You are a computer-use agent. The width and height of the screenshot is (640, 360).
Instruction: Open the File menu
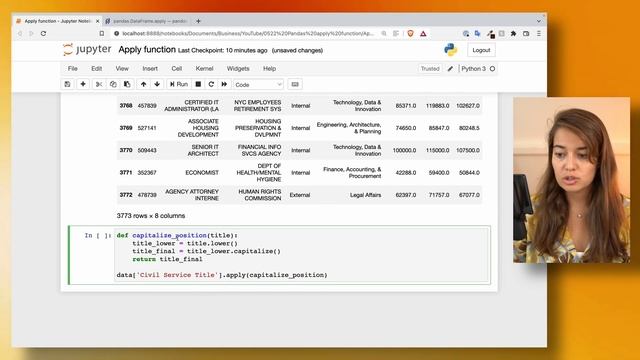73,69
